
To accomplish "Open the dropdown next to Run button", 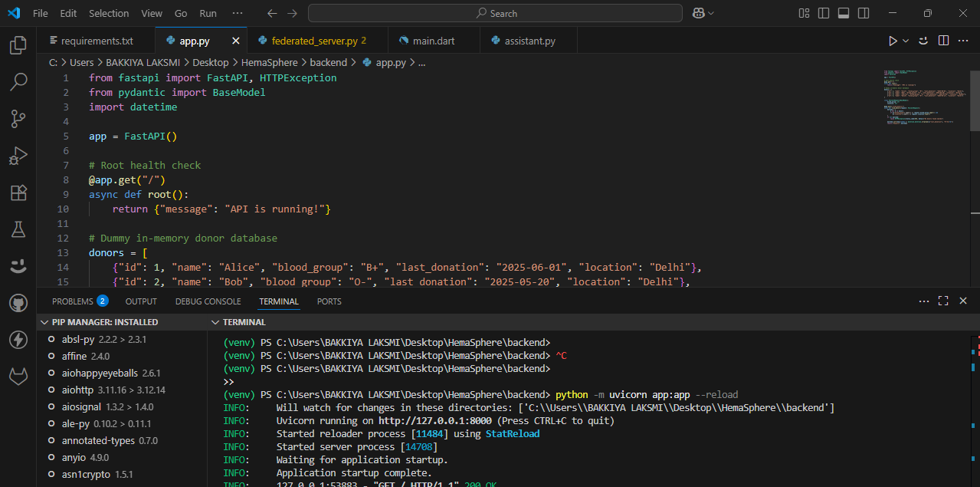I will (x=906, y=41).
